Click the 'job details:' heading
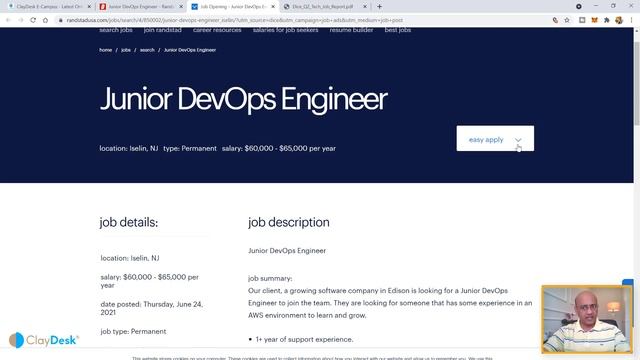Viewport: 640px width, 360px height. (129, 222)
